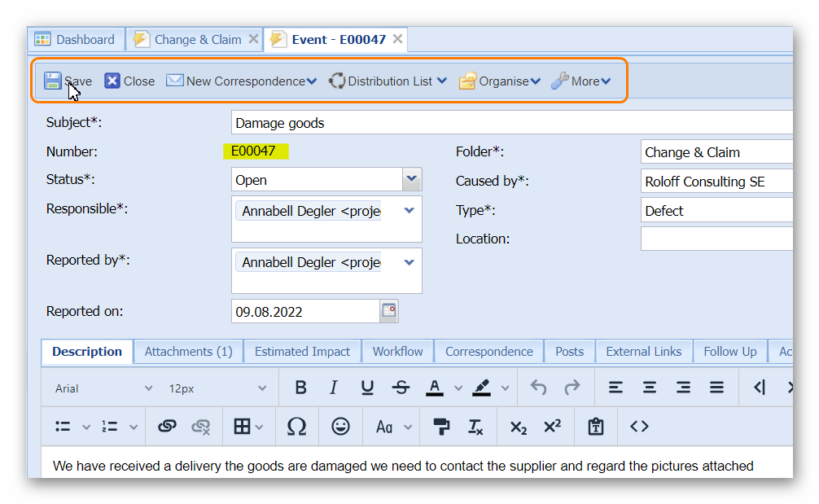Open the Workflow tab
The width and height of the screenshot is (819, 504).
click(x=397, y=352)
